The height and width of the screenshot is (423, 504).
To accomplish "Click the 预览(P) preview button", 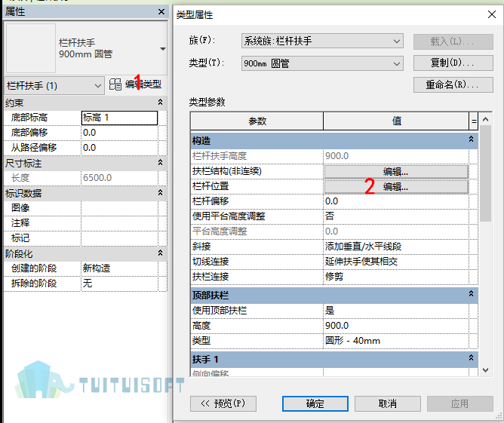I will [223, 403].
